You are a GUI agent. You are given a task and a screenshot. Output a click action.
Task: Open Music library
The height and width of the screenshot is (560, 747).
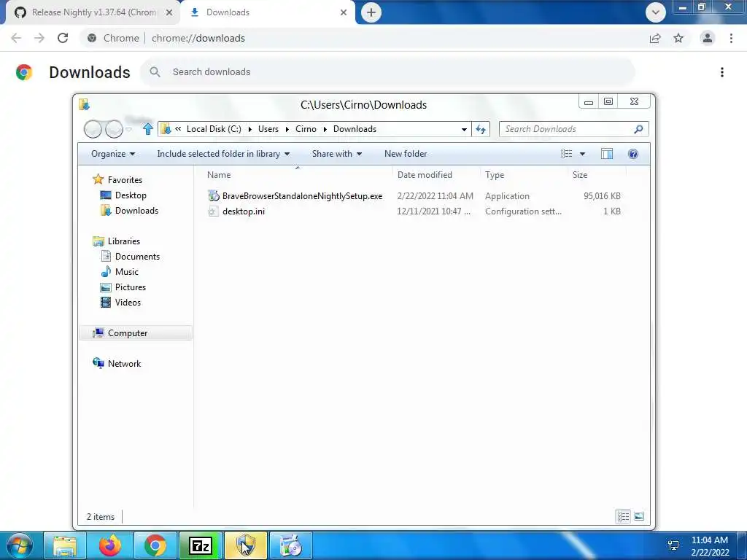[126, 272]
